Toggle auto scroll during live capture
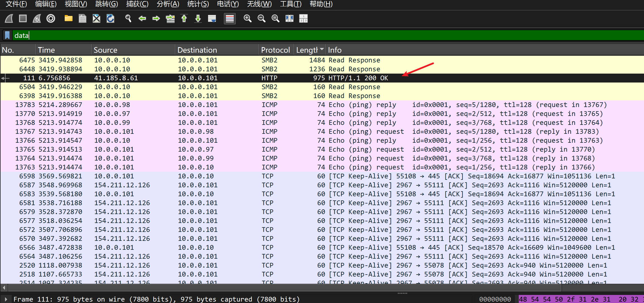The height and width of the screenshot is (303, 644). coord(212,19)
